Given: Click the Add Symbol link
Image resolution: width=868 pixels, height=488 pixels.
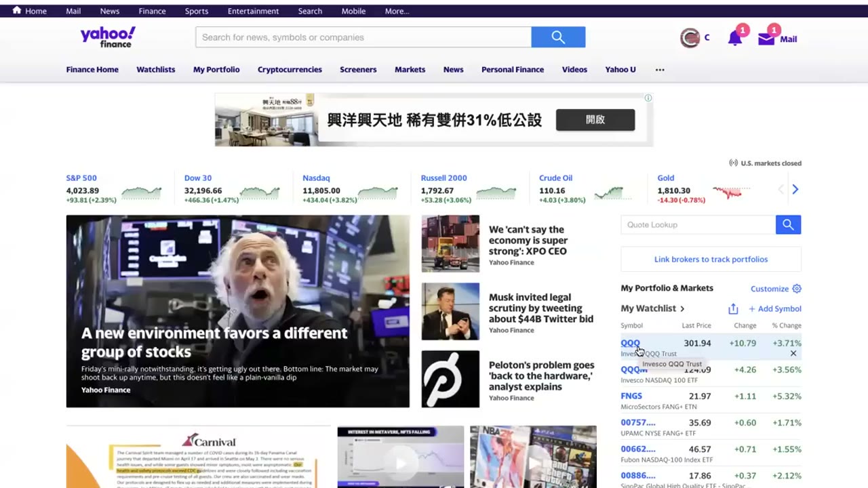Looking at the screenshot, I should (775, 308).
